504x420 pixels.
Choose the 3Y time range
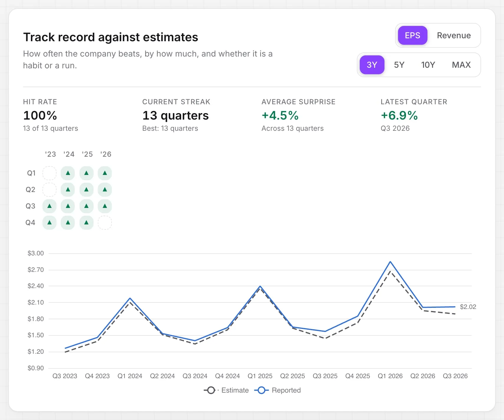point(372,65)
